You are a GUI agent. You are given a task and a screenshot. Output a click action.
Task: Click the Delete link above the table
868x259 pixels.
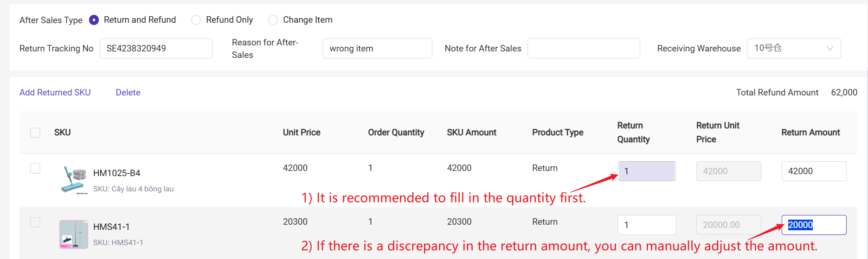[x=128, y=92]
